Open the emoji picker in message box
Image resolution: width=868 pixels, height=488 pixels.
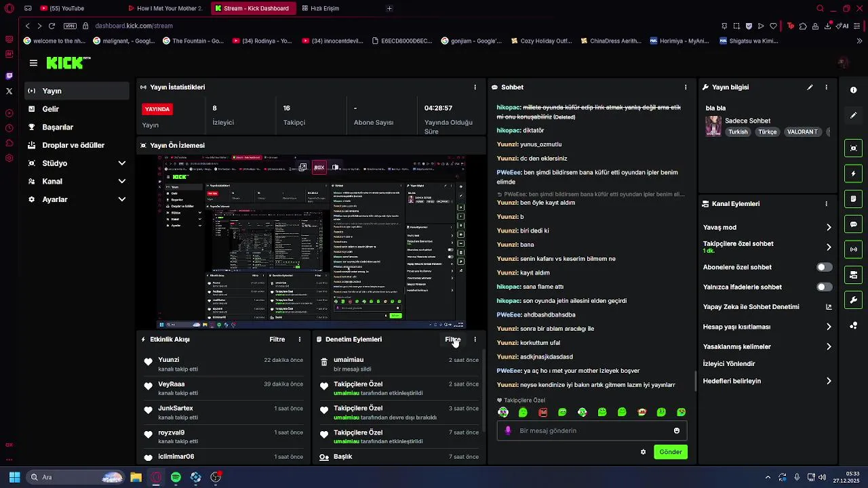677,431
